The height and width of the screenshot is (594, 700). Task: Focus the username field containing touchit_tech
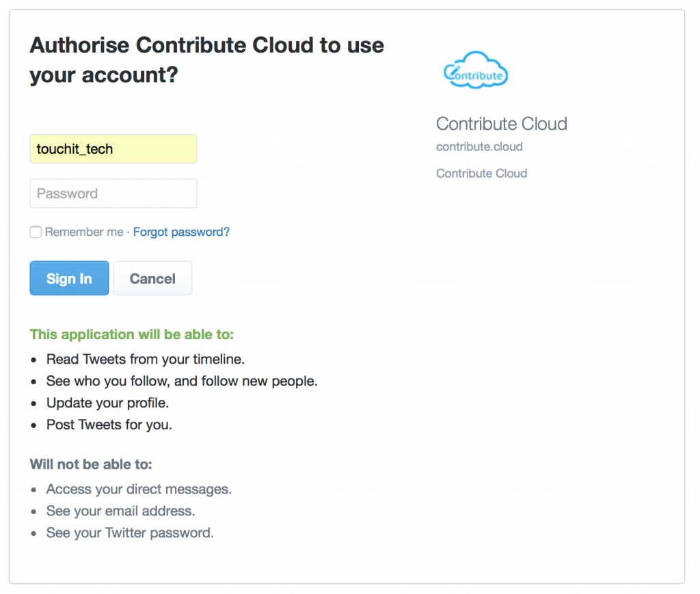[113, 148]
